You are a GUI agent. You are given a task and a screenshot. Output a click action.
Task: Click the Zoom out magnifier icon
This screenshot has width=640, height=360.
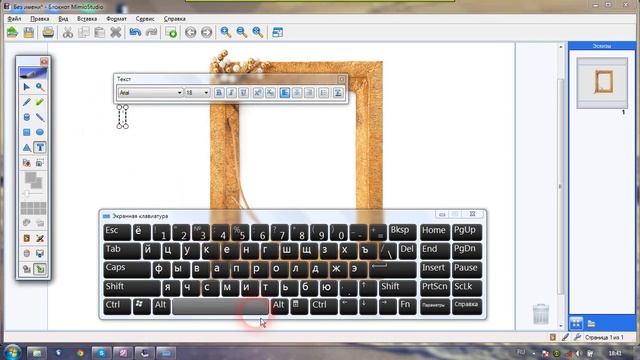click(x=242, y=32)
